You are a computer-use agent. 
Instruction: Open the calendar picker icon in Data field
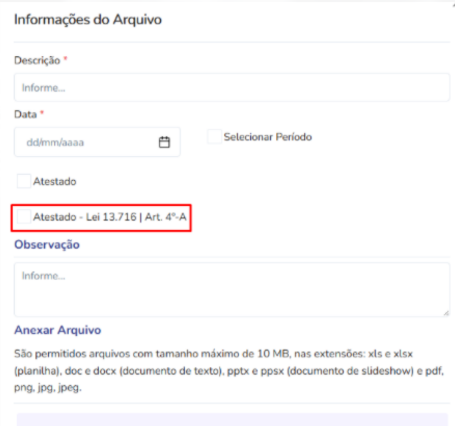click(x=164, y=142)
